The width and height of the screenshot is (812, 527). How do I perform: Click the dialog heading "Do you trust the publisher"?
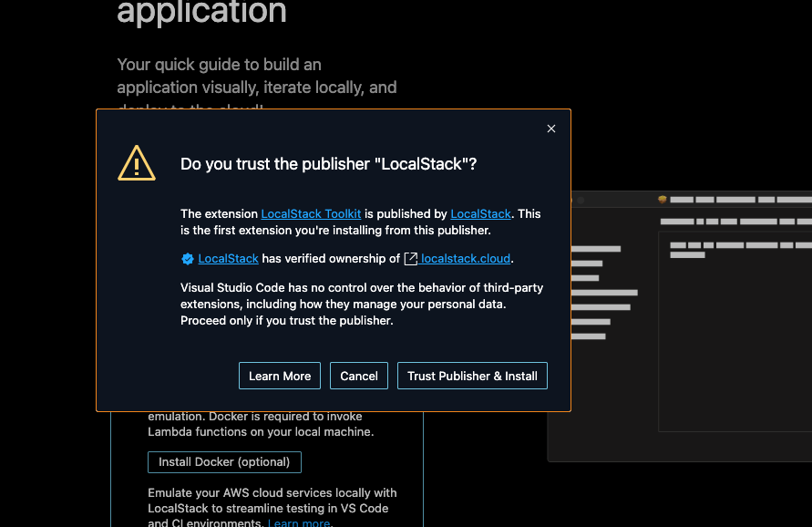click(x=328, y=164)
